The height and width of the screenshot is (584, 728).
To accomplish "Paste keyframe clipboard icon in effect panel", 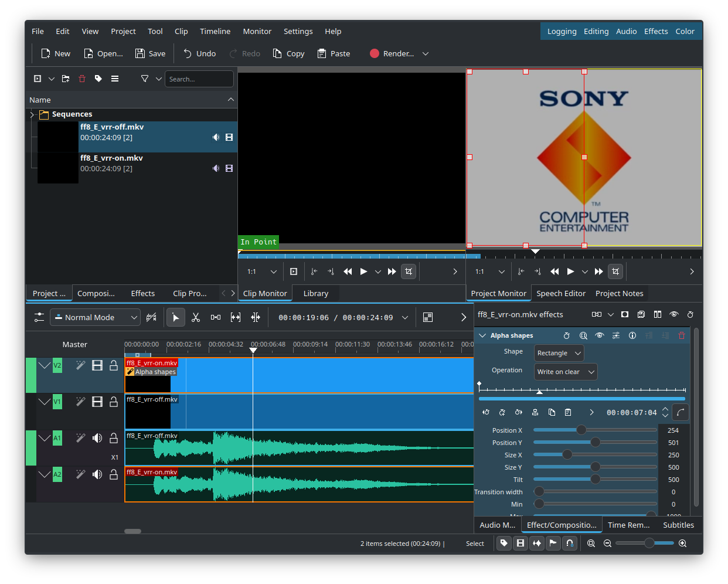I will click(x=568, y=412).
